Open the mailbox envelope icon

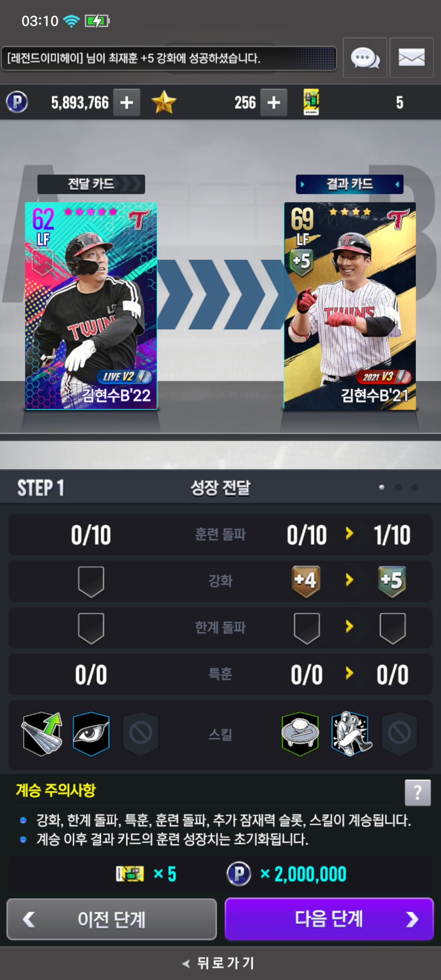[x=411, y=58]
